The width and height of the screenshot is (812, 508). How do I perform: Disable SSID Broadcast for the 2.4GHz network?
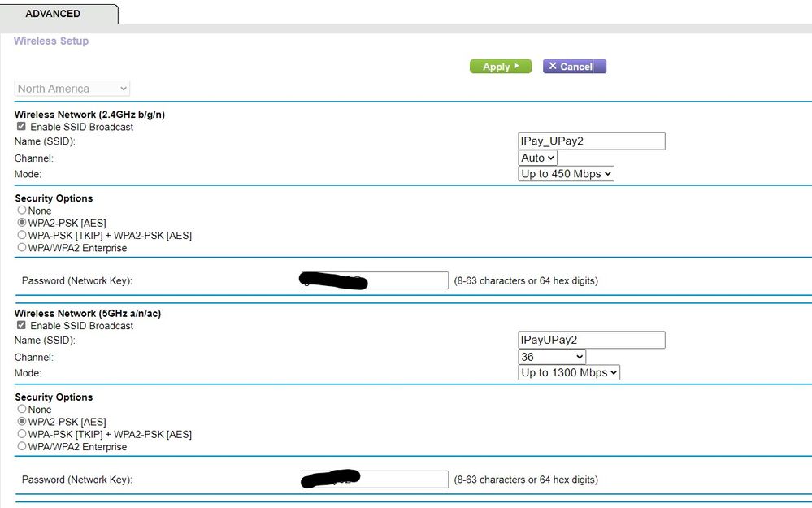21,126
